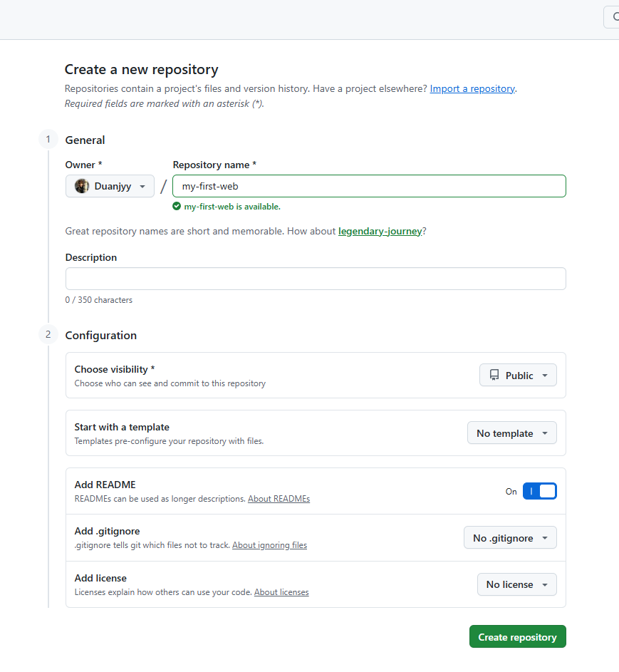Click the Duanjyy owner avatar icon
619x672 pixels.
82,186
